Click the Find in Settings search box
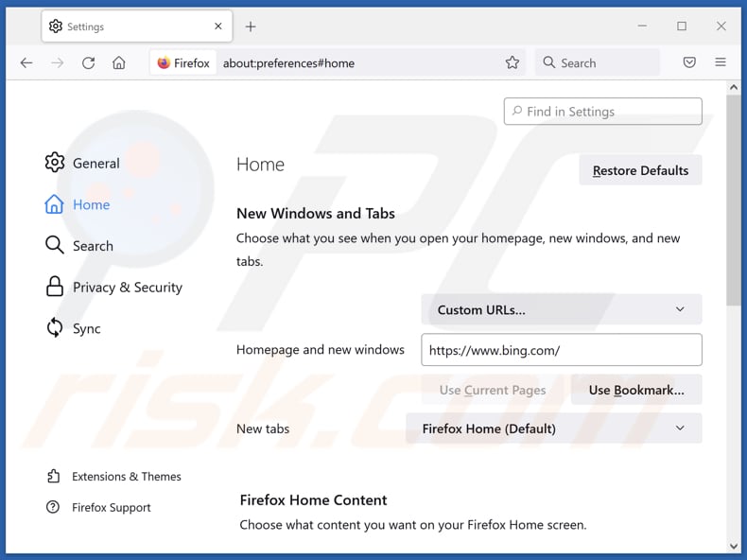The width and height of the screenshot is (747, 560). 603,112
